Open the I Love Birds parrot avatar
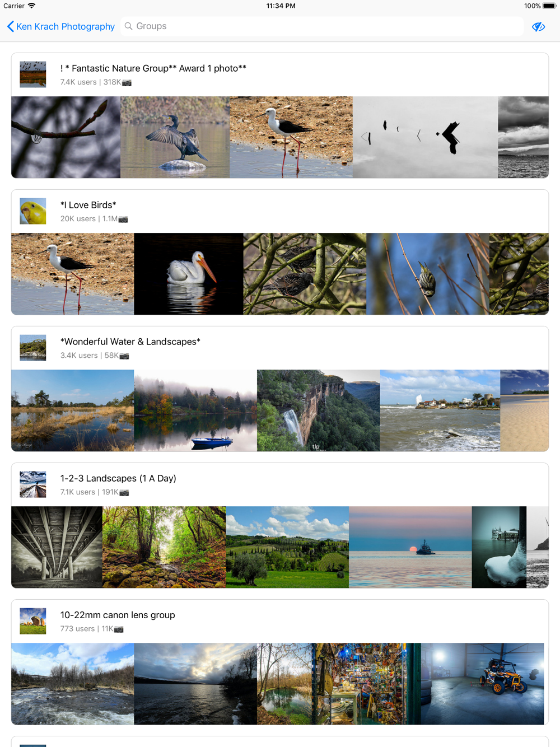The image size is (560, 747). tap(33, 211)
